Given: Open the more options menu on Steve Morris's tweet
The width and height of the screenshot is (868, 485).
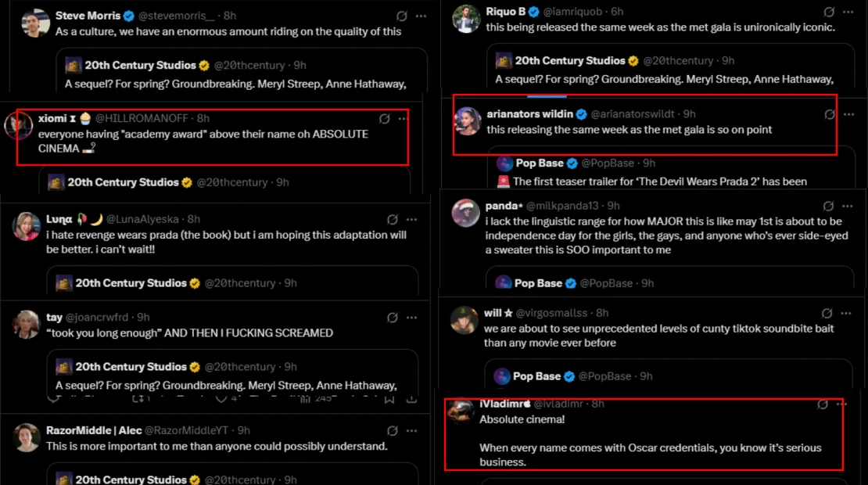Looking at the screenshot, I should tap(421, 16).
